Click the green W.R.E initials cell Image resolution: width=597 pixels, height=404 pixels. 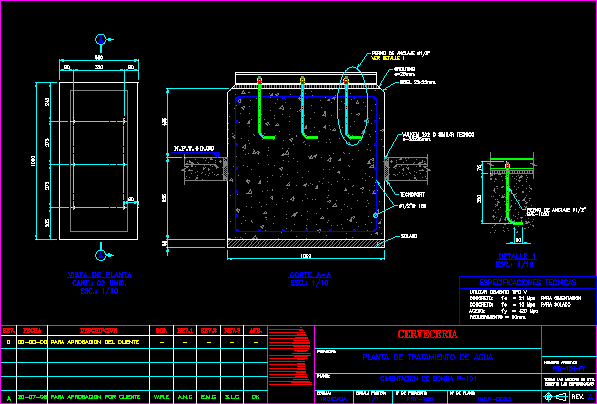(x=161, y=397)
